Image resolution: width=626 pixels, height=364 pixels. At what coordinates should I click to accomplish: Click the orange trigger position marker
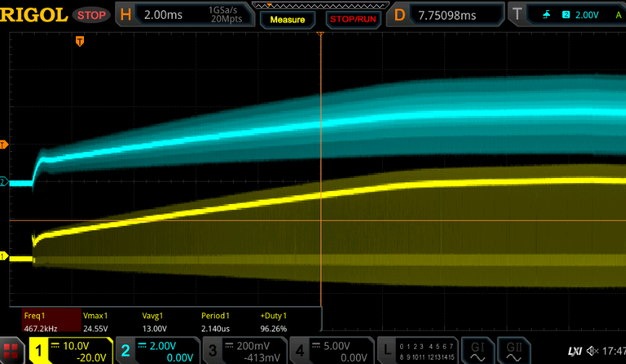point(80,41)
